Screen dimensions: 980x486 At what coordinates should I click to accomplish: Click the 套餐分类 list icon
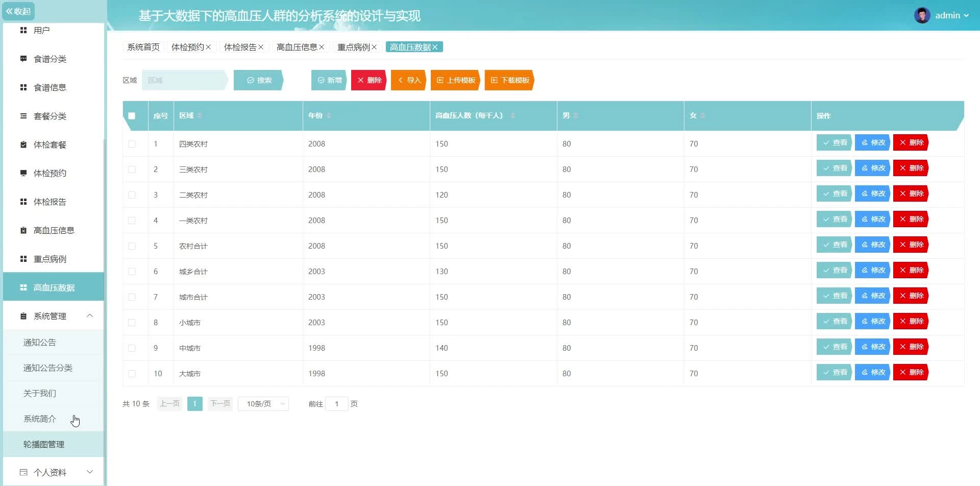point(23,116)
